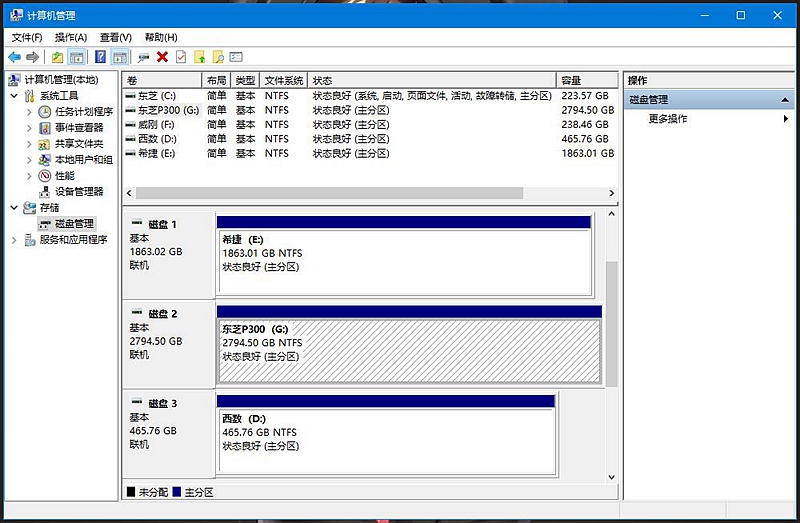Image resolution: width=800 pixels, height=523 pixels.
Task: Click the red X delete toolbar icon
Action: [x=162, y=57]
